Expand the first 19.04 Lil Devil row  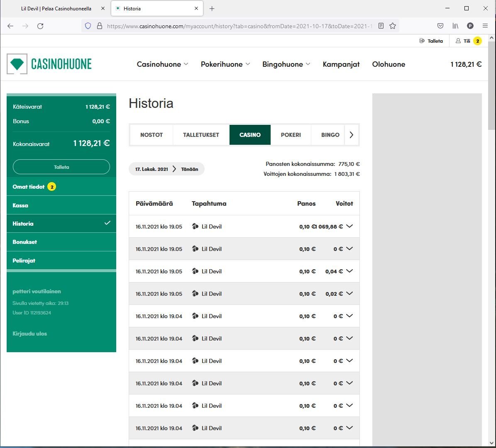coord(349,316)
